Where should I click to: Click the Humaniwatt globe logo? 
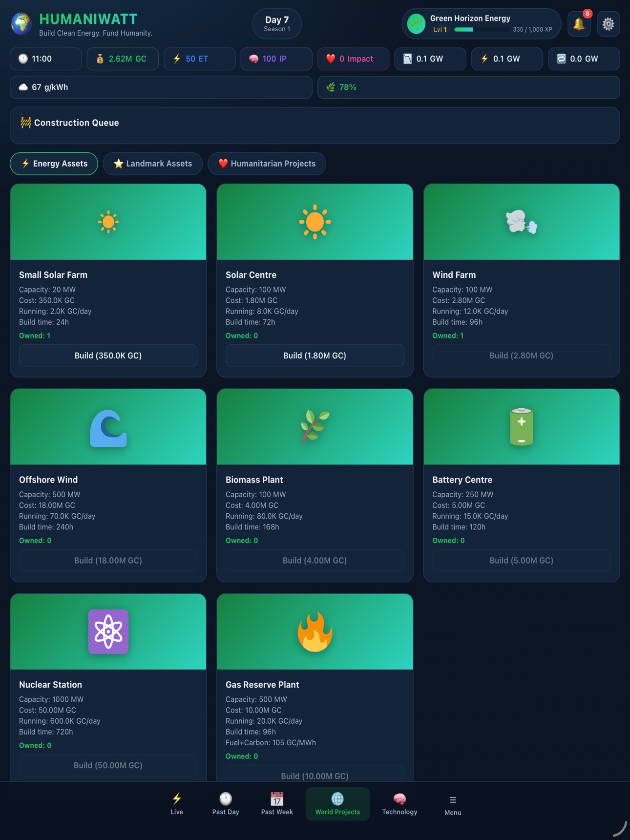(21, 24)
